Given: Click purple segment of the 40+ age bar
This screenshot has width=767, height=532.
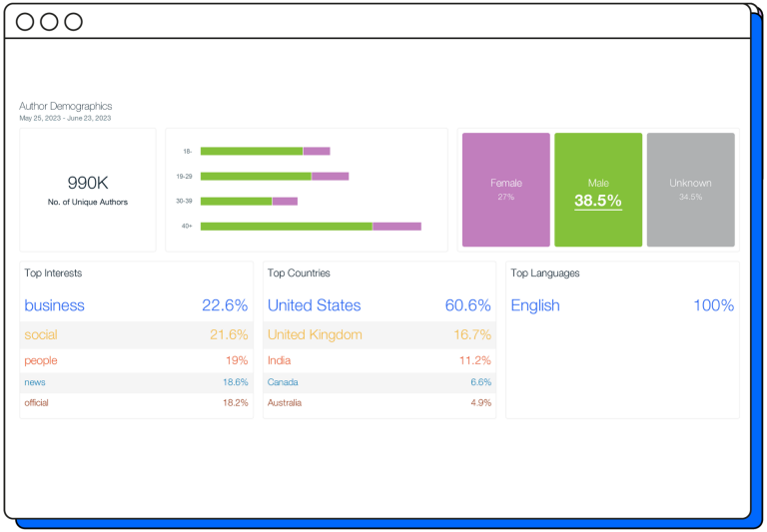Looking at the screenshot, I should tap(396, 227).
